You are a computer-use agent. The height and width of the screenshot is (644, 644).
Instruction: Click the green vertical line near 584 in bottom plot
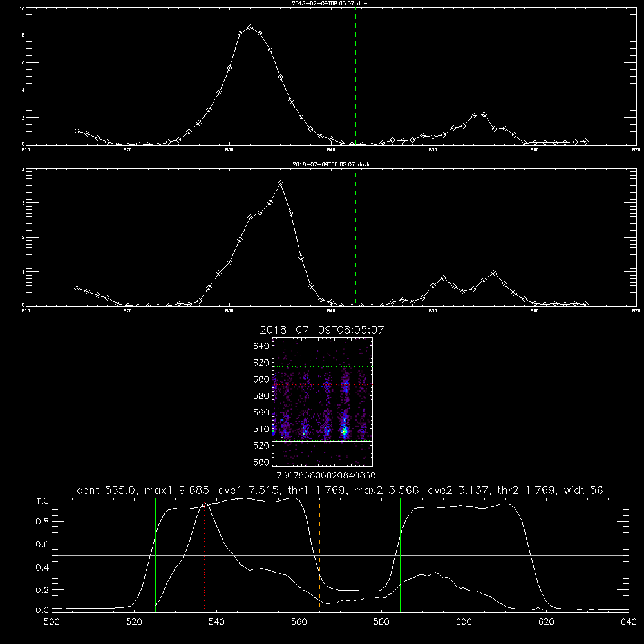(400, 554)
